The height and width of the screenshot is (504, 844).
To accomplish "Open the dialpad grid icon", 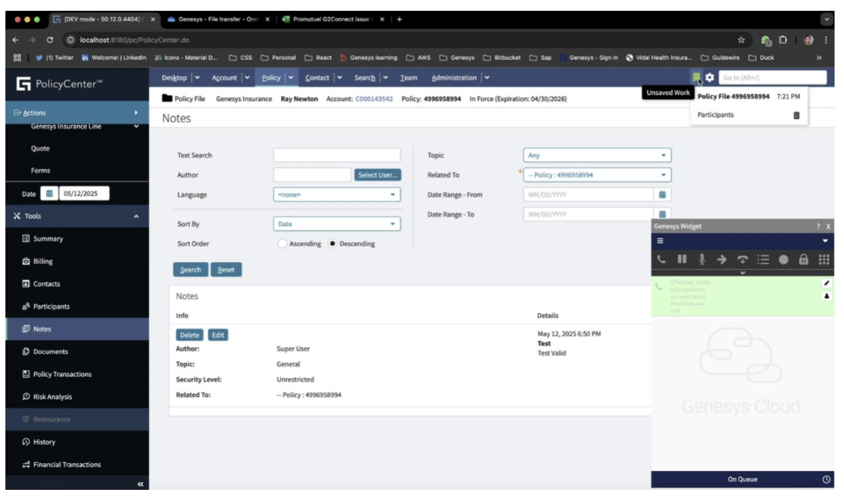I will click(824, 259).
